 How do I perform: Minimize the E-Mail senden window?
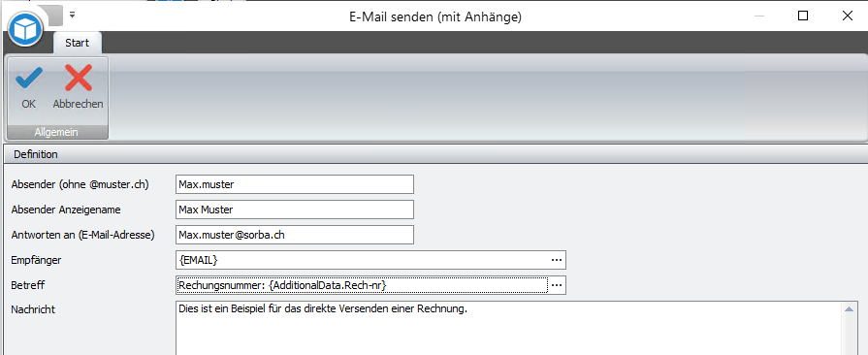point(759,16)
